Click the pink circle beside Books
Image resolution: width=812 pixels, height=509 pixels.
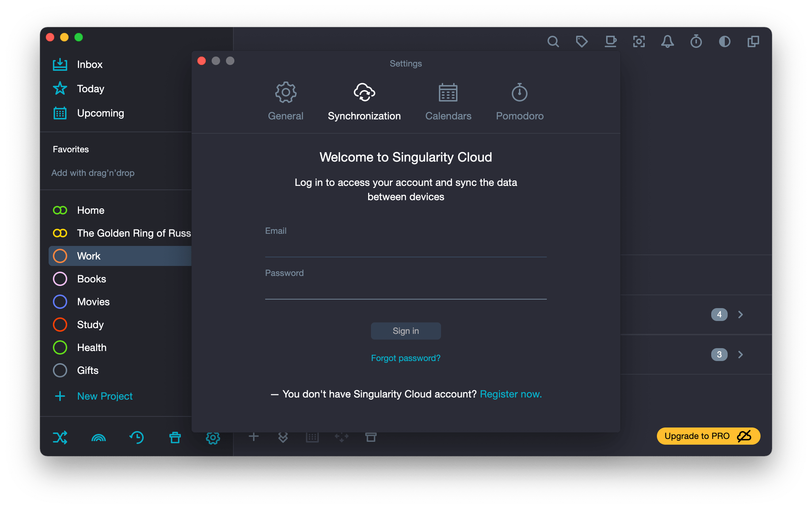tap(60, 279)
